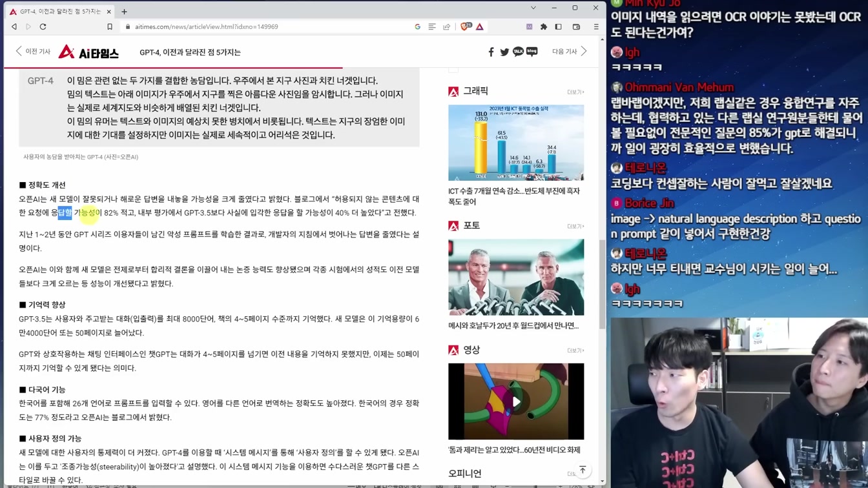This screenshot has height=488, width=868.
Task: Go to previous article '이전 기사'
Action: click(33, 52)
